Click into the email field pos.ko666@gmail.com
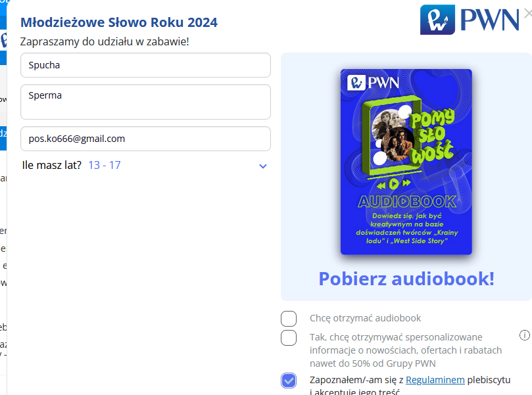 [x=145, y=139]
